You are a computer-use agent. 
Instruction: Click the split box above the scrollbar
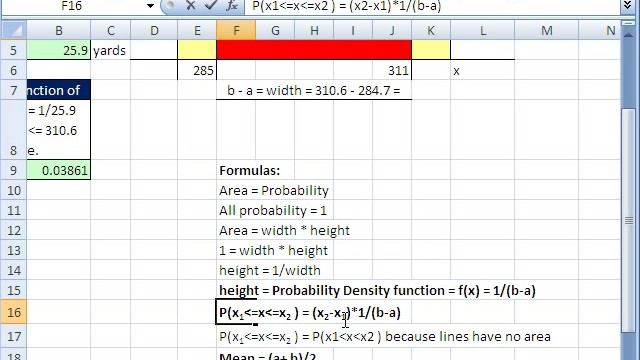tap(629, 24)
